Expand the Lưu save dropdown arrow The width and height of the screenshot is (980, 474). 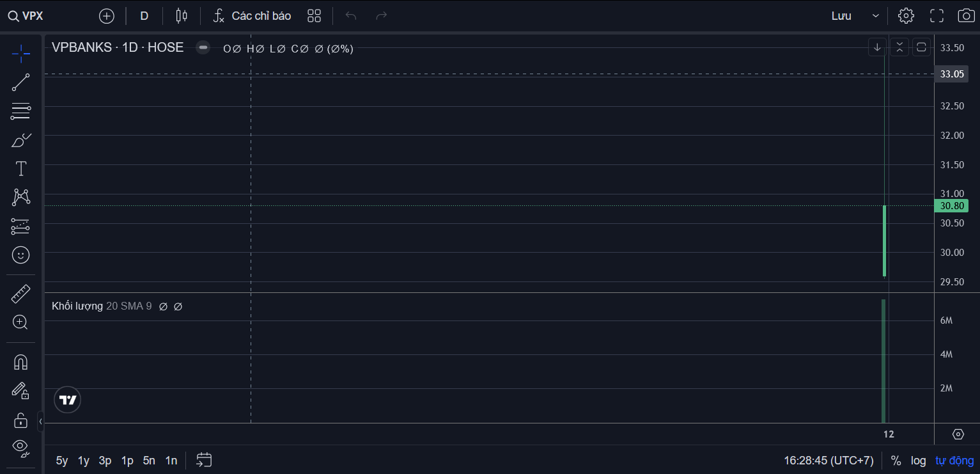coord(876,16)
